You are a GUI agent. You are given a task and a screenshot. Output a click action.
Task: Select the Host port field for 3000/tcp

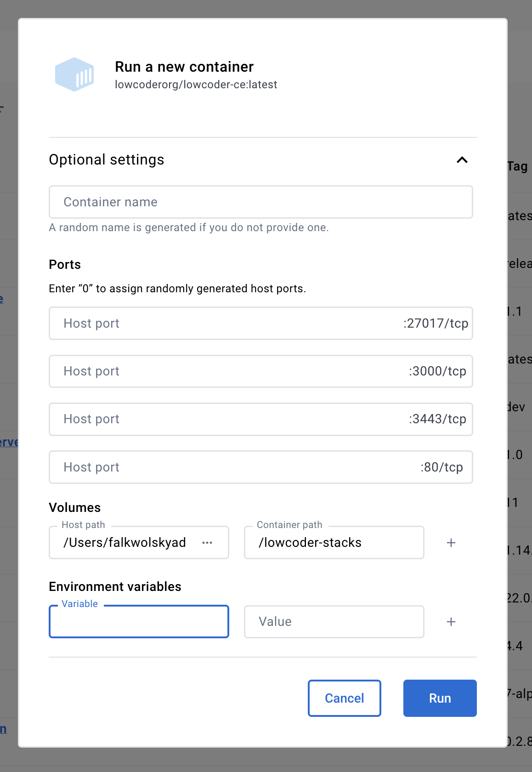tap(225, 371)
